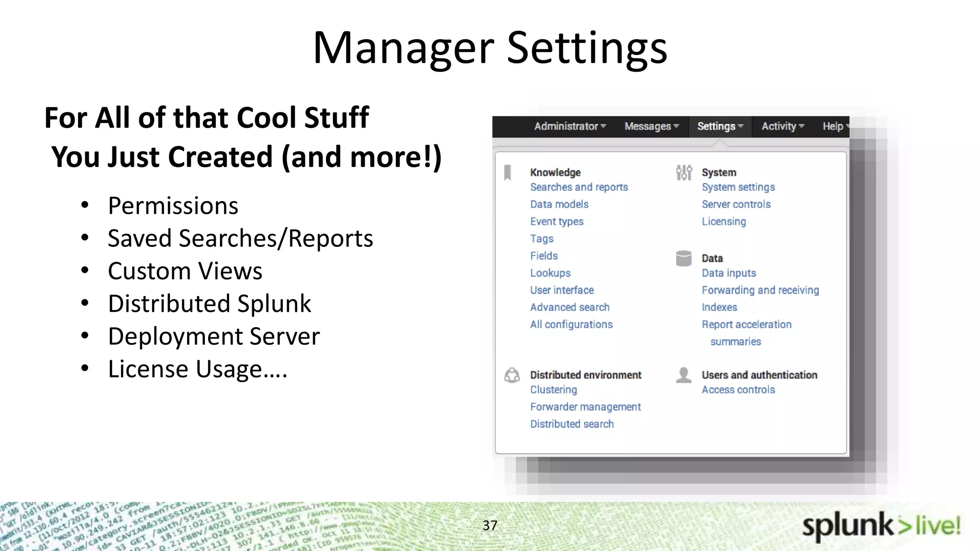Click the splunk live logo
The height and width of the screenshot is (551, 980).
click(881, 527)
